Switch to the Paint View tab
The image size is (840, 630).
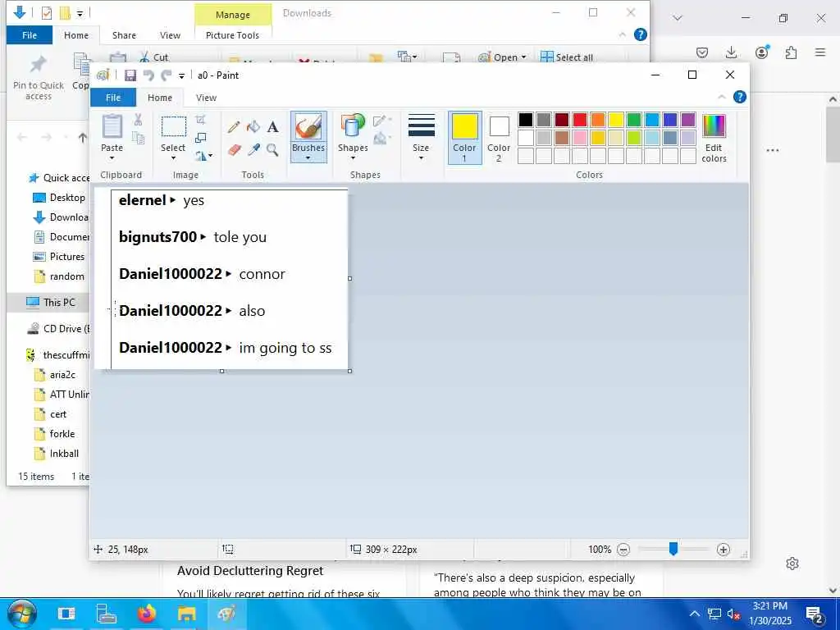pos(206,98)
